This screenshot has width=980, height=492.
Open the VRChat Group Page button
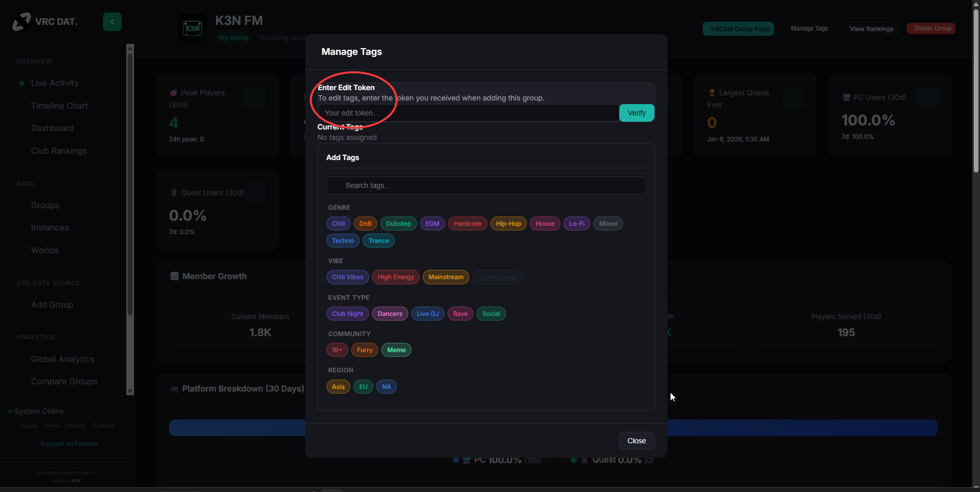tap(739, 29)
